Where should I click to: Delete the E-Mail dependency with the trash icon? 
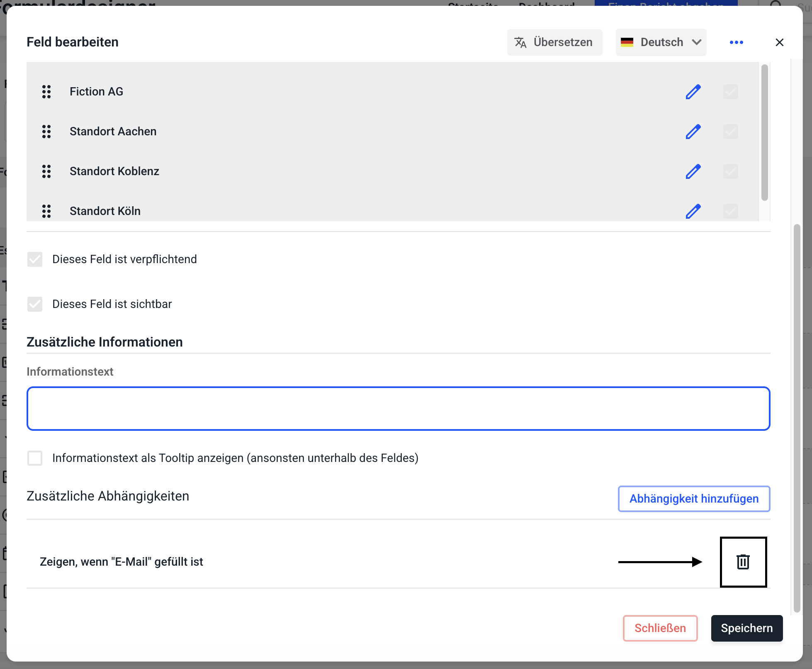pyautogui.click(x=743, y=562)
